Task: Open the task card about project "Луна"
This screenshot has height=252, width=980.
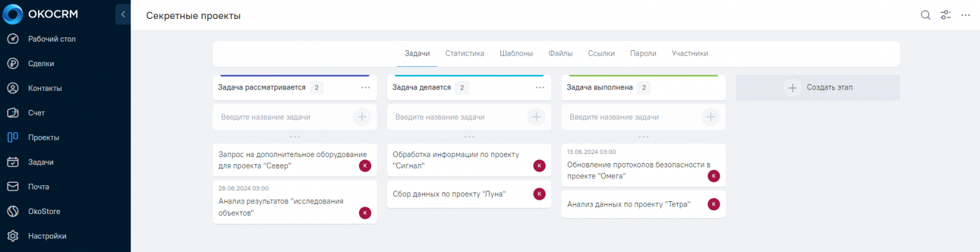Action: point(449,194)
